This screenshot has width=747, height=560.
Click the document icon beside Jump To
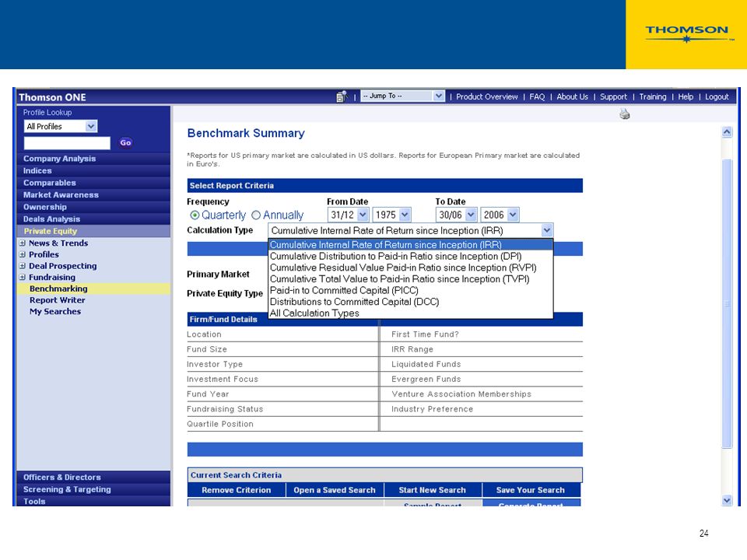[x=342, y=96]
